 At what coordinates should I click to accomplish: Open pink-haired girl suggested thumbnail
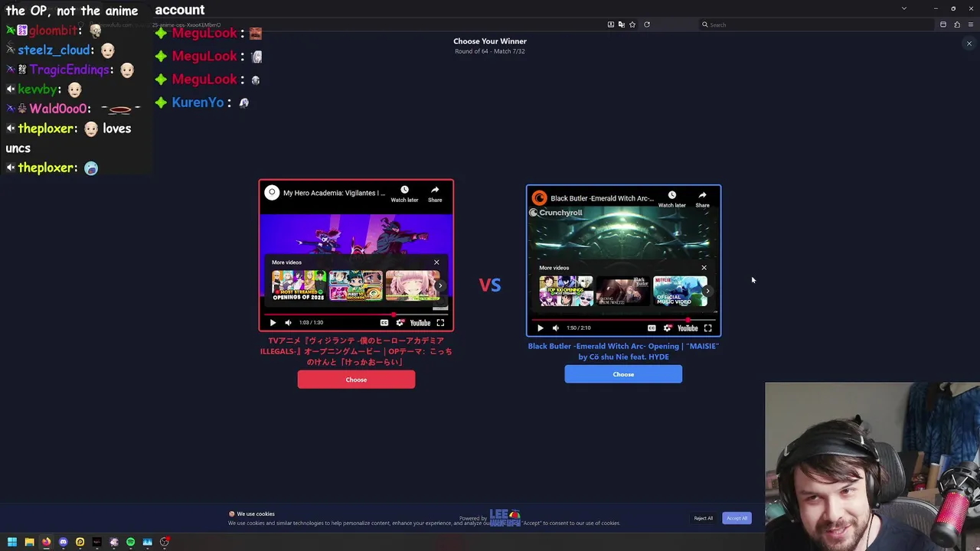(413, 286)
